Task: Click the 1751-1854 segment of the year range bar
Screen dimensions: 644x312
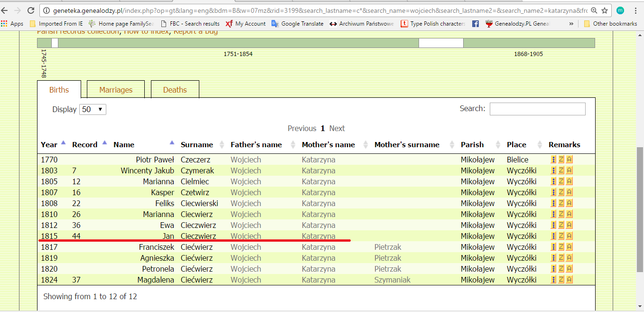Action: (238, 43)
